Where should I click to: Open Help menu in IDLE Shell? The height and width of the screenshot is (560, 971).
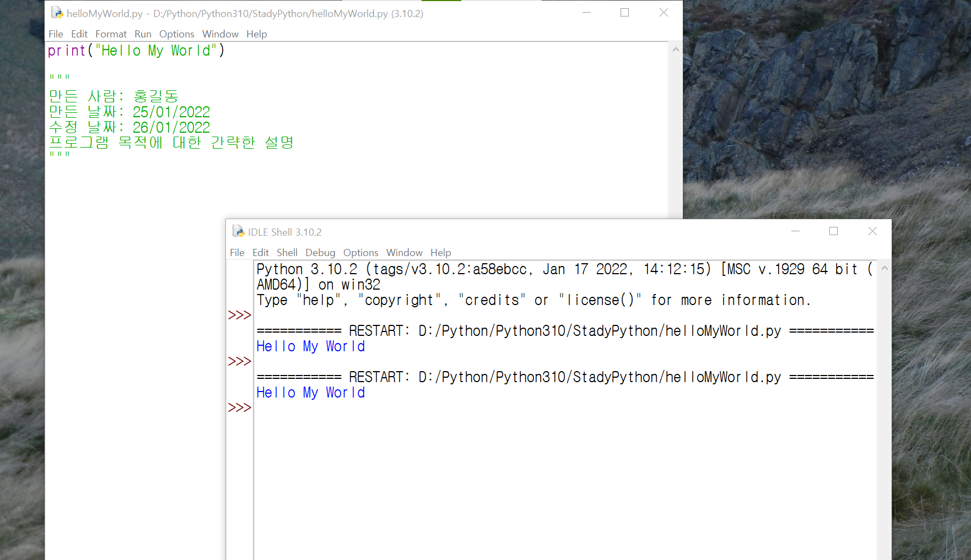point(440,253)
